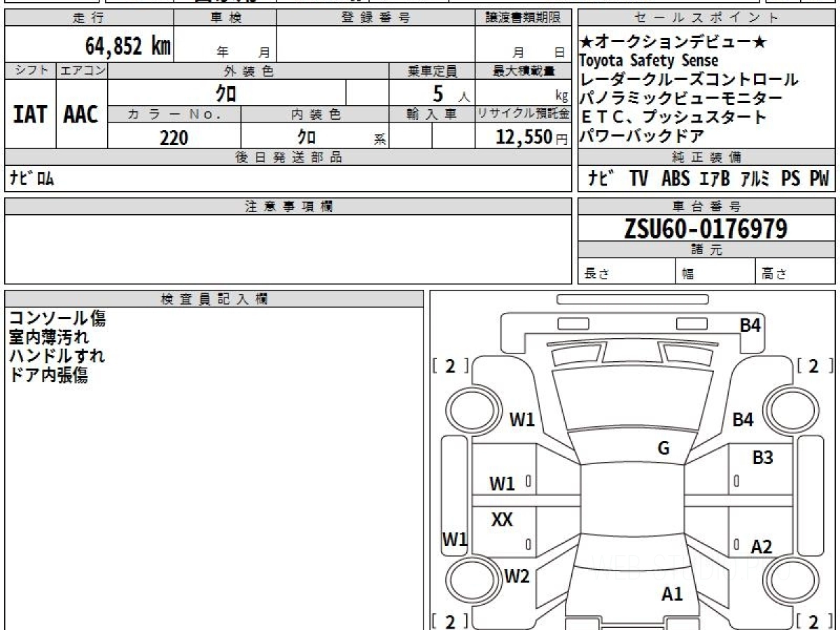Select the 走行 column header
Viewport: 840px width, 630px height.
pyautogui.click(x=89, y=18)
